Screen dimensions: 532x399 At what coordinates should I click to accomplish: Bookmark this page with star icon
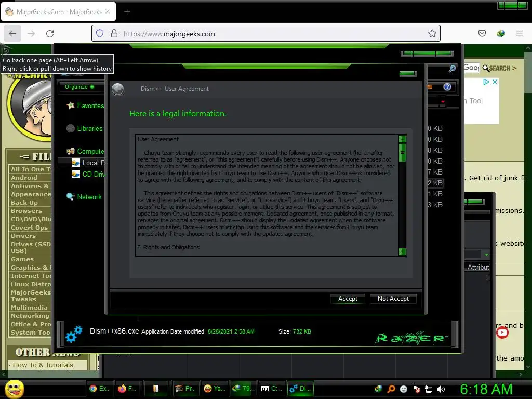pos(432,34)
